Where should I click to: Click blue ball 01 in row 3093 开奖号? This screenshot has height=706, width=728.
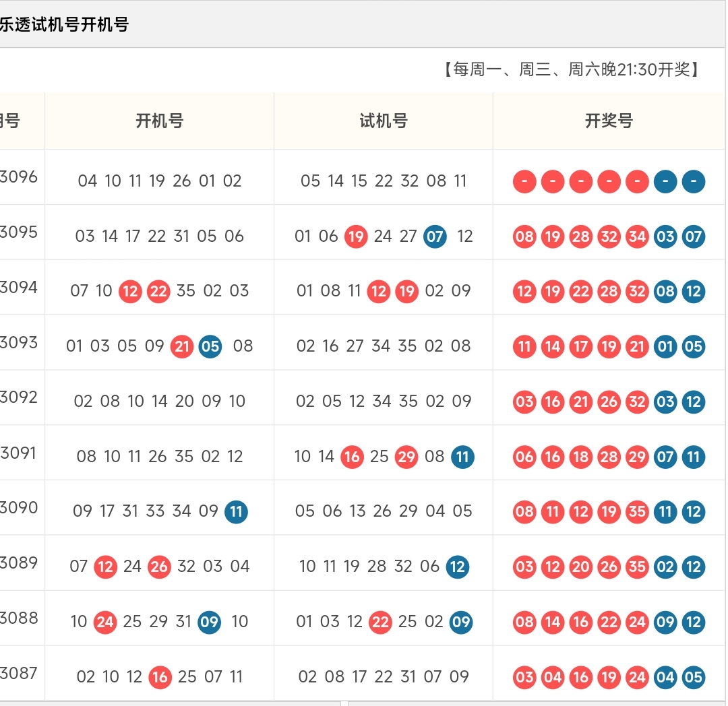(x=665, y=346)
